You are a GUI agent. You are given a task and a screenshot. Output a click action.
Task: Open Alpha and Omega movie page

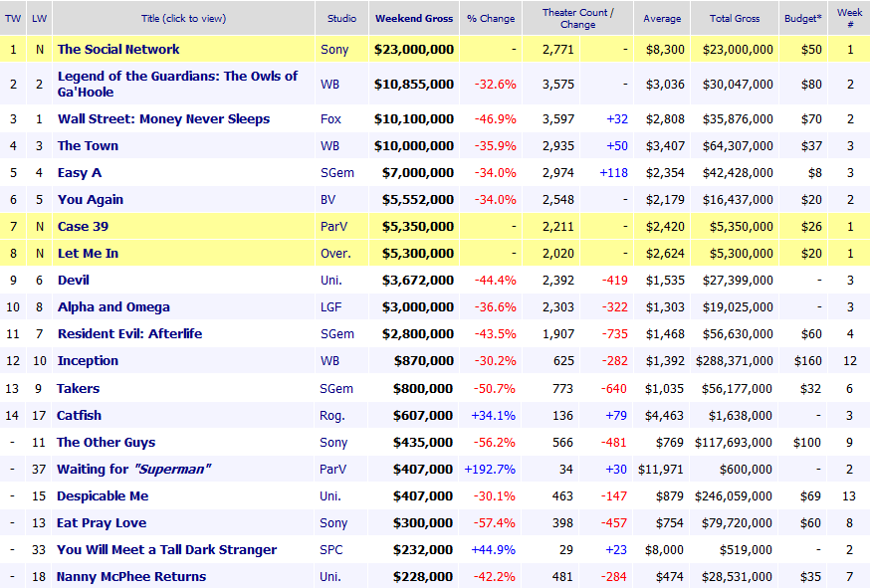(113, 307)
